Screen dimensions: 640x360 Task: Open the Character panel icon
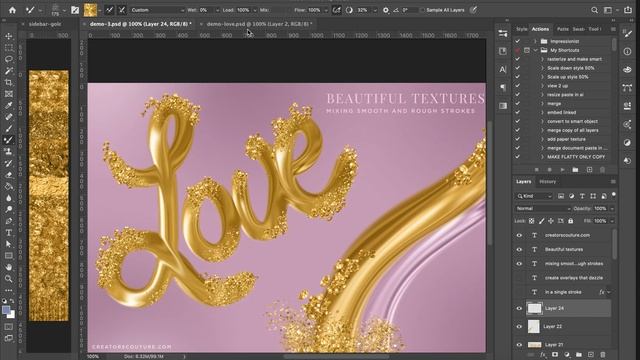click(503, 69)
